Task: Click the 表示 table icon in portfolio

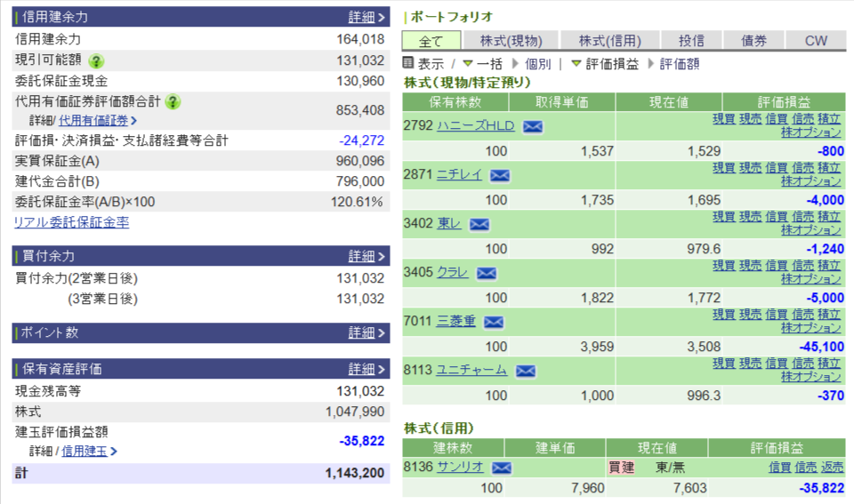Action: click(408, 63)
